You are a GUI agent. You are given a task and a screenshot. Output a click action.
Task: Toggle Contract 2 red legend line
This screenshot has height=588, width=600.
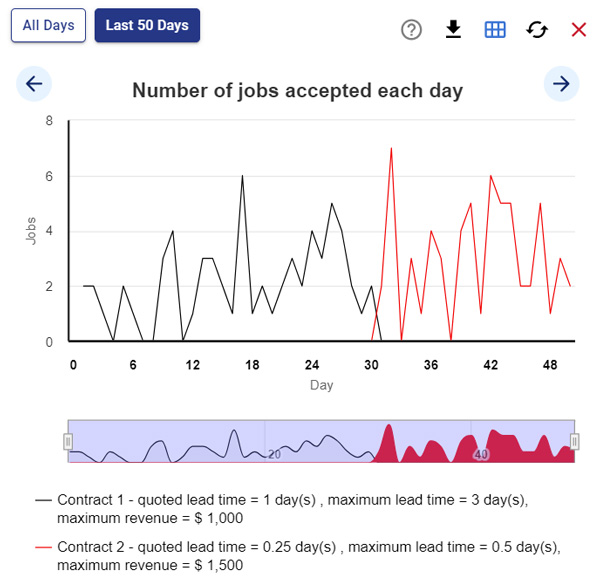43,547
